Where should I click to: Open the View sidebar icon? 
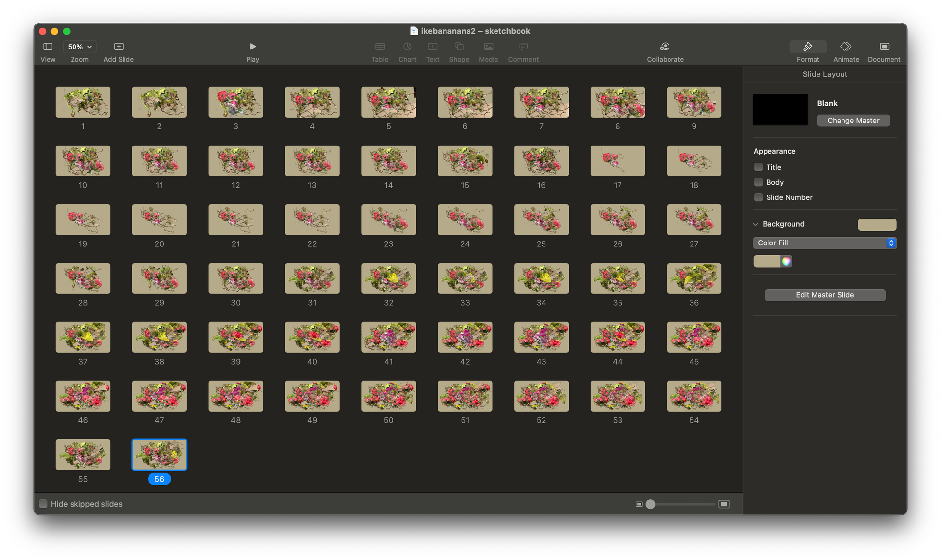coord(48,47)
